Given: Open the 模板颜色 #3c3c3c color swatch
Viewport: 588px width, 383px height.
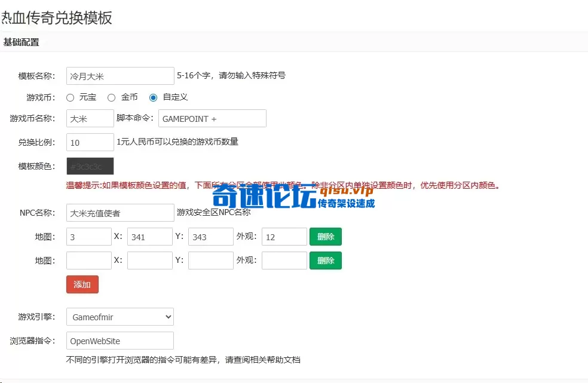Looking at the screenshot, I should point(90,166).
